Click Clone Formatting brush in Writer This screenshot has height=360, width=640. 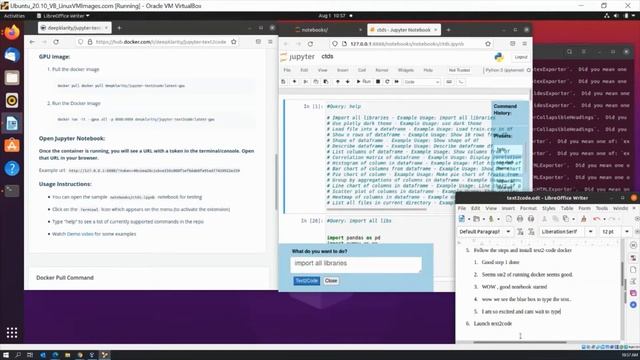pyautogui.click(x=584, y=219)
